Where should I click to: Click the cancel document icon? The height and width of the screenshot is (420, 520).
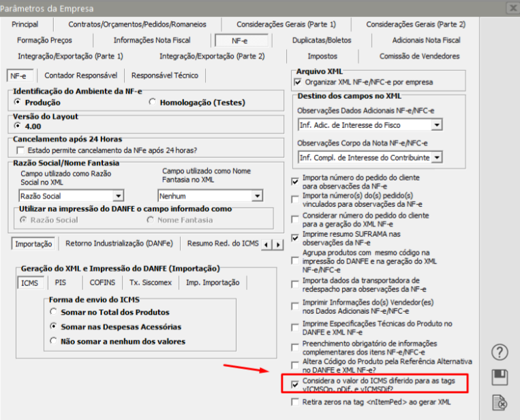pyautogui.click(x=501, y=402)
